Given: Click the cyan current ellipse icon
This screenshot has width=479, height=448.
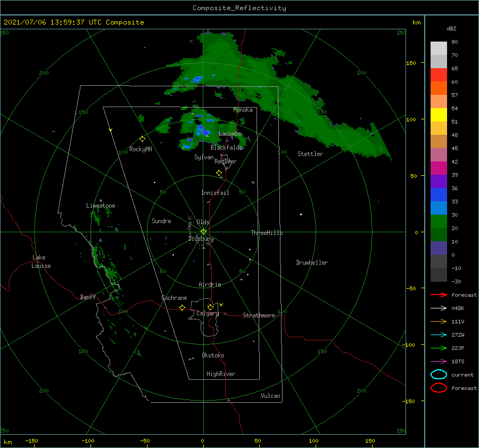Looking at the screenshot, I should tap(439, 374).
